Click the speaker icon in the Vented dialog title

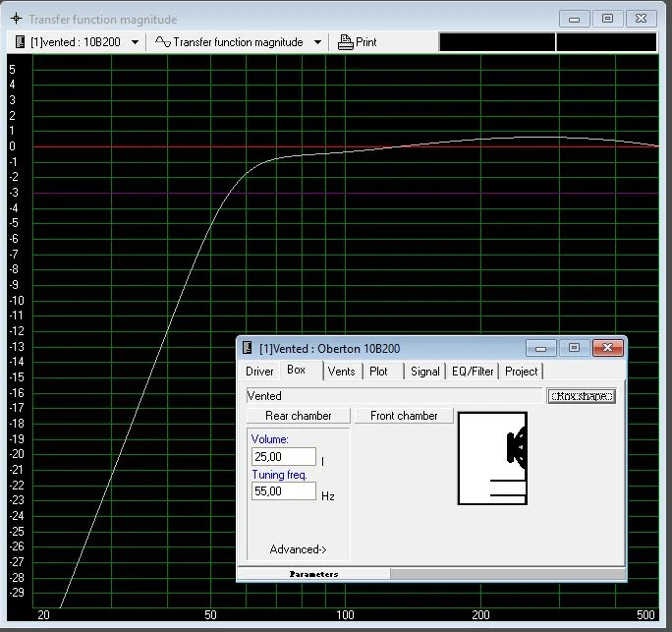248,348
